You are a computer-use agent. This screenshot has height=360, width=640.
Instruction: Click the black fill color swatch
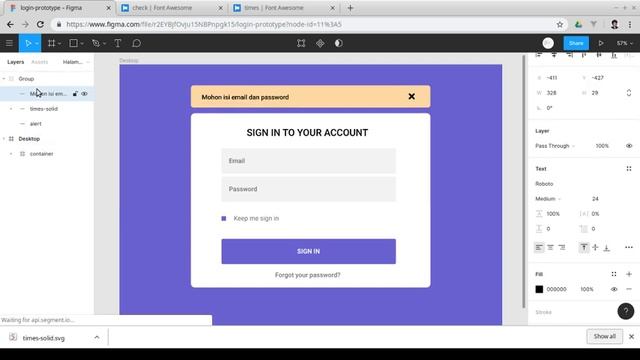[x=539, y=289]
